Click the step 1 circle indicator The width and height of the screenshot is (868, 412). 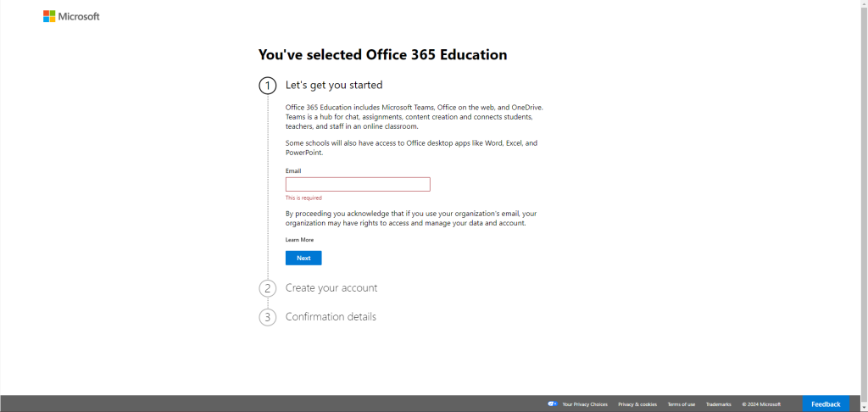pos(268,86)
